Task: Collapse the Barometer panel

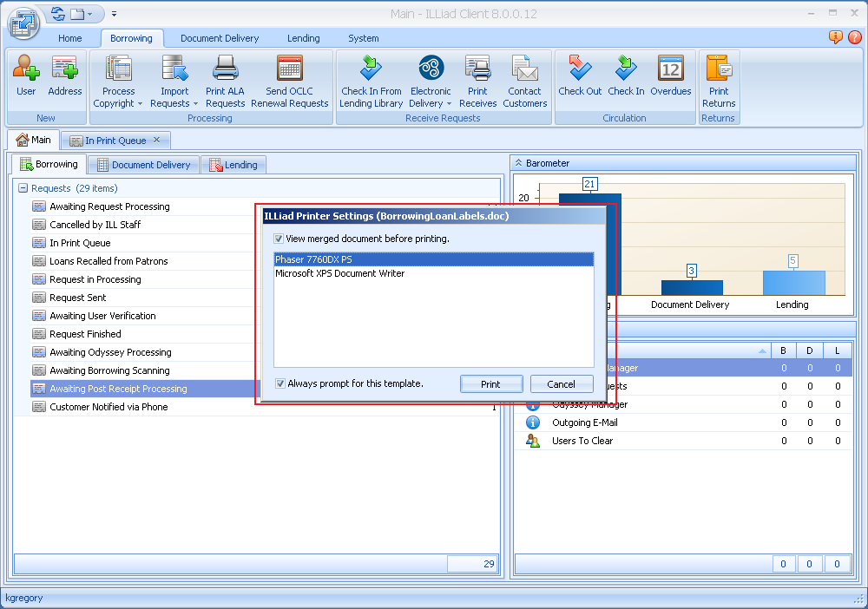Action: click(x=518, y=162)
